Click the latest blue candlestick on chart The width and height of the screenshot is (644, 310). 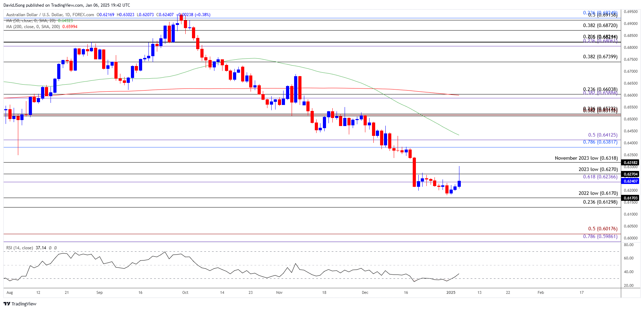coord(459,184)
